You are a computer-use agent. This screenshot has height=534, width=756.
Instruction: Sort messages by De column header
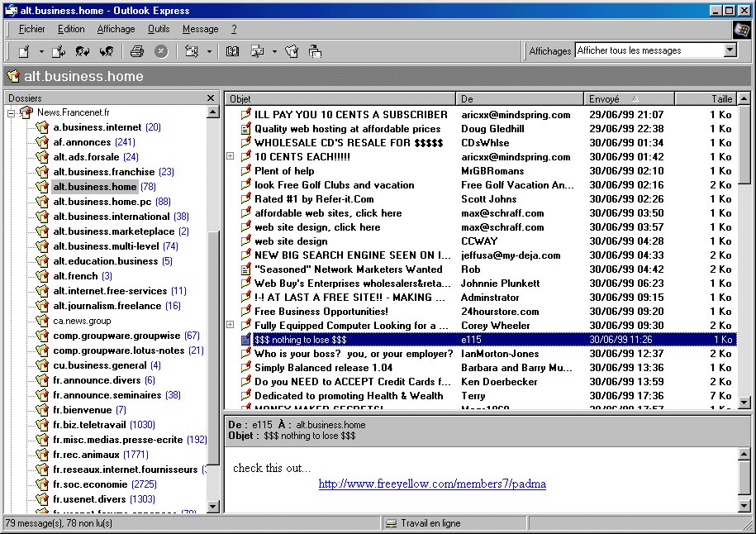519,98
